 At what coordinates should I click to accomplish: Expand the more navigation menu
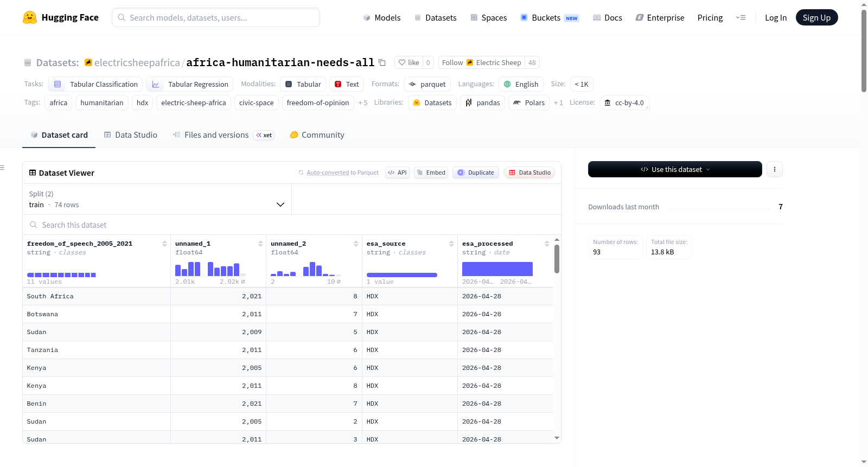coord(741,17)
